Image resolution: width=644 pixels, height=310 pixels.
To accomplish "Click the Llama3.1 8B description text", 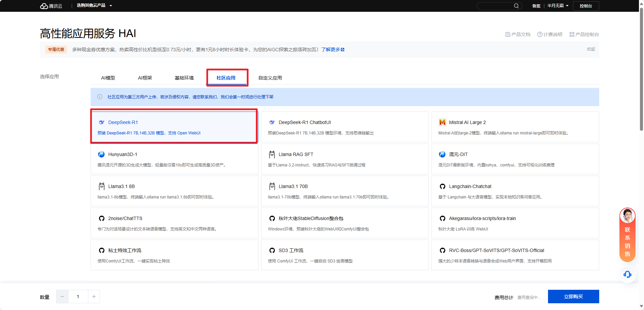I will click(x=156, y=197).
